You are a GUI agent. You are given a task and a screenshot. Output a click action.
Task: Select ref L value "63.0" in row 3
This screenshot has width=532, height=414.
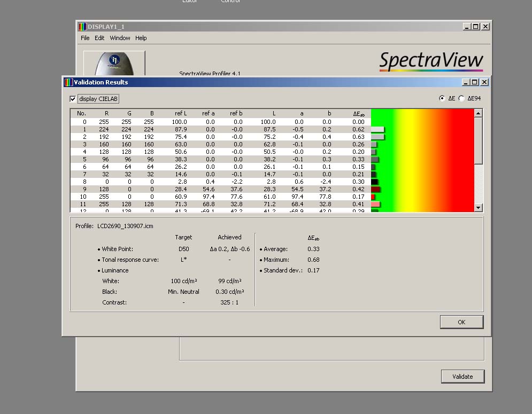click(181, 144)
